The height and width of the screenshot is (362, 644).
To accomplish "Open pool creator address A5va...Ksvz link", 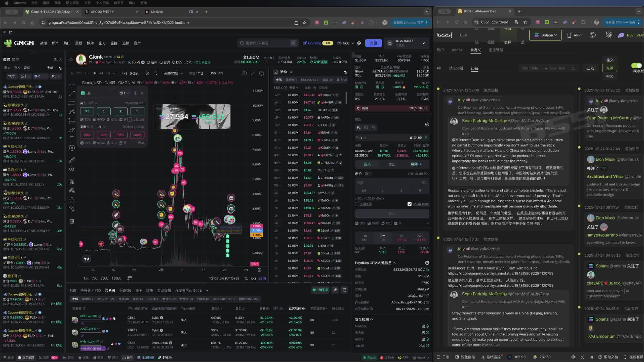I will coord(404,302).
